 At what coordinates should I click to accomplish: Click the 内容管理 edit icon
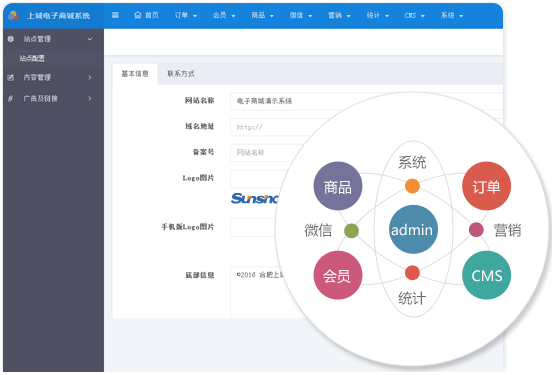(x=11, y=78)
